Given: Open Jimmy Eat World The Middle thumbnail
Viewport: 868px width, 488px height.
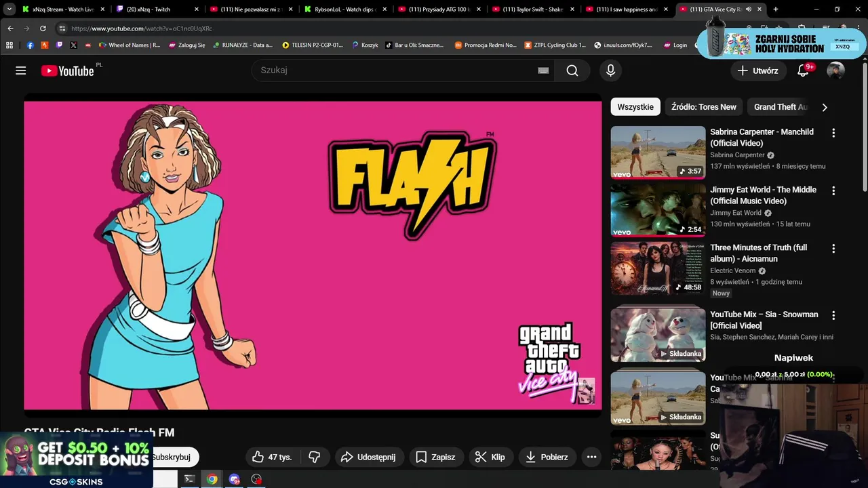Looking at the screenshot, I should [x=658, y=210].
